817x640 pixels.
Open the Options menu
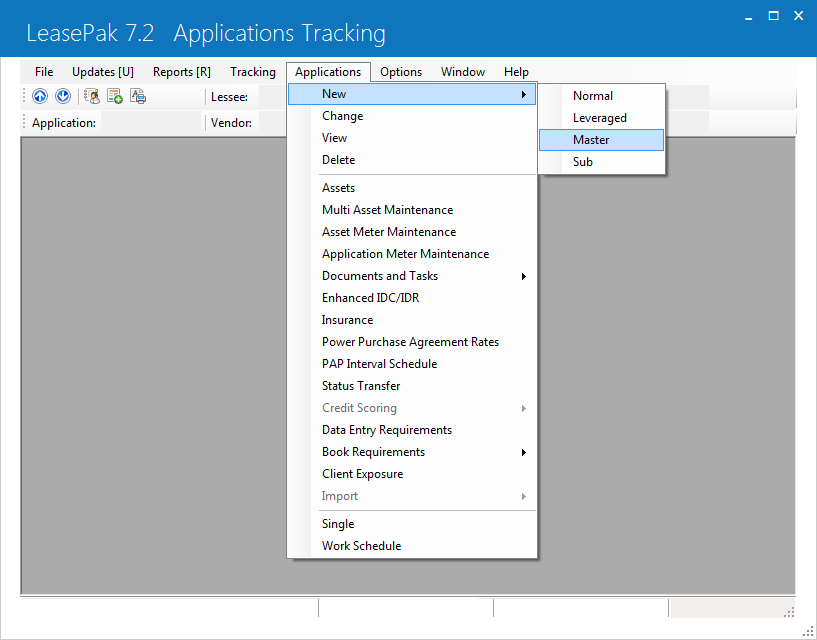pos(401,72)
